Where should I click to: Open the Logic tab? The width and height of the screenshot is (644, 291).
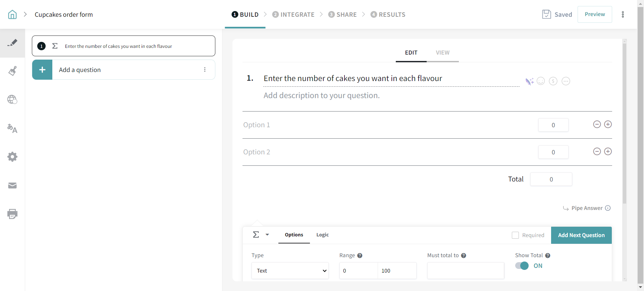pyautogui.click(x=322, y=235)
